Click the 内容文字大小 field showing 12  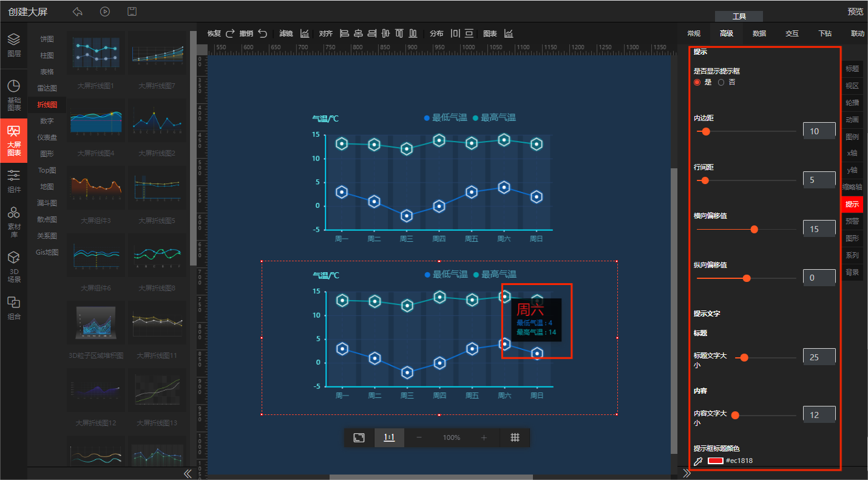point(819,415)
